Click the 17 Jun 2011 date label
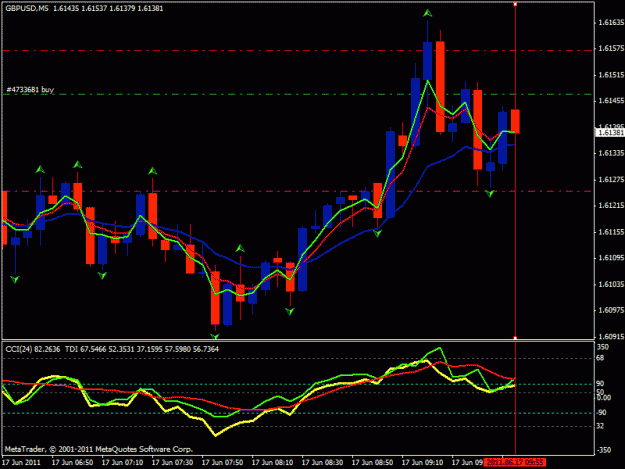The height and width of the screenshot is (469, 625). [22, 463]
